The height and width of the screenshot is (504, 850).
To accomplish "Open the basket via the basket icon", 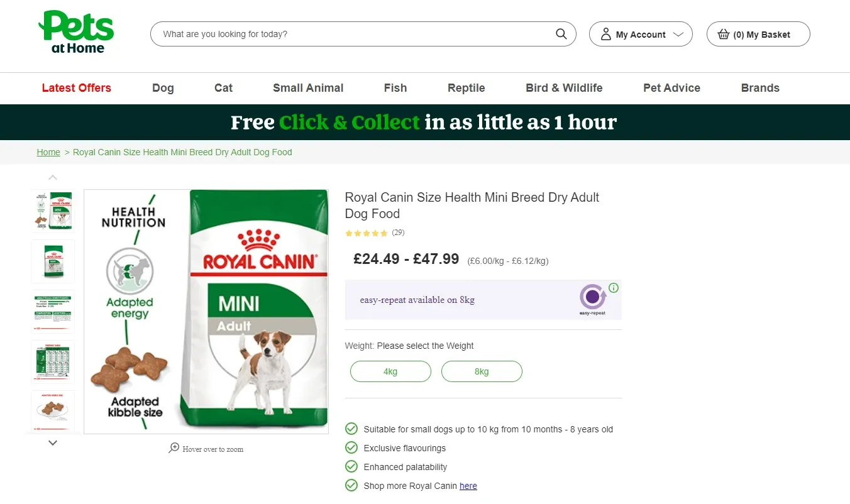I will (723, 34).
